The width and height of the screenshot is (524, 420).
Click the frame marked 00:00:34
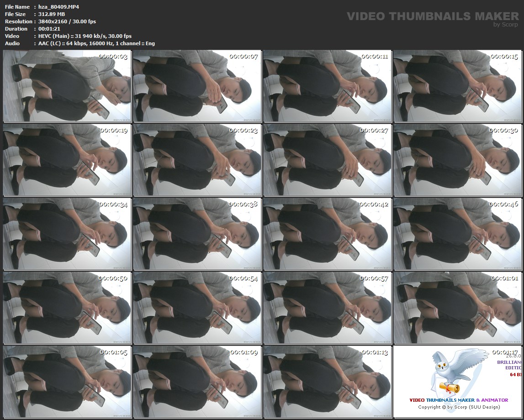coord(67,234)
